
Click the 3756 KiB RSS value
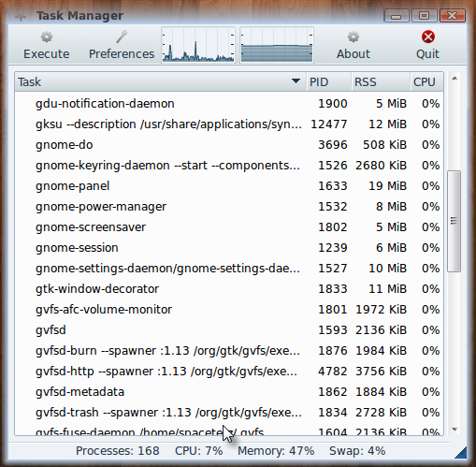381,372
